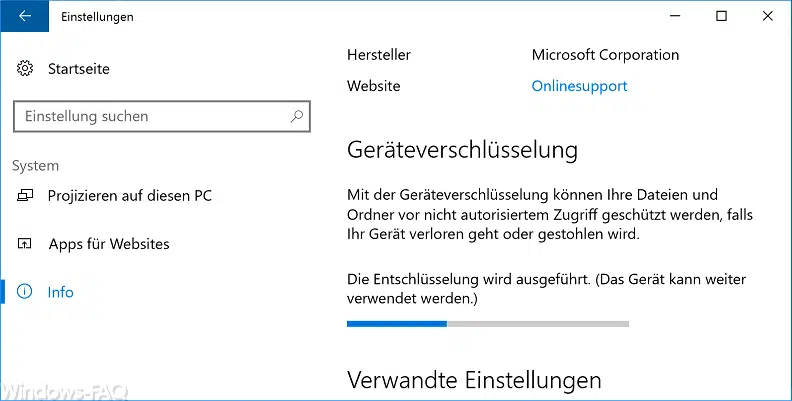The height and width of the screenshot is (401, 792).
Task: Close the Einstellungen window
Action: (x=767, y=16)
